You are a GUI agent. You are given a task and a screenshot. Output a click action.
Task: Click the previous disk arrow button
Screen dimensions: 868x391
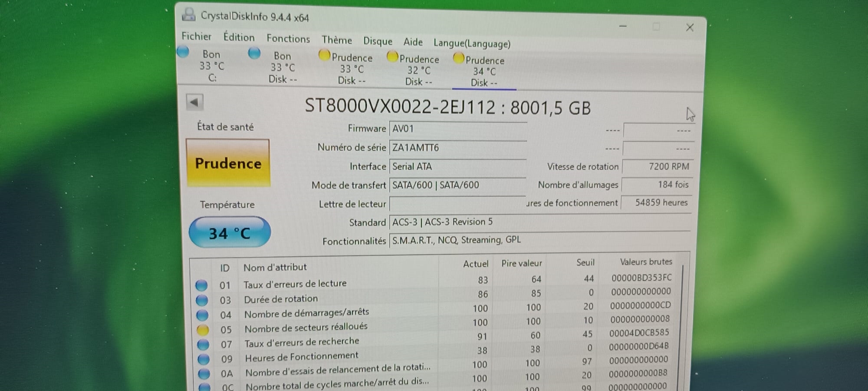tap(194, 103)
